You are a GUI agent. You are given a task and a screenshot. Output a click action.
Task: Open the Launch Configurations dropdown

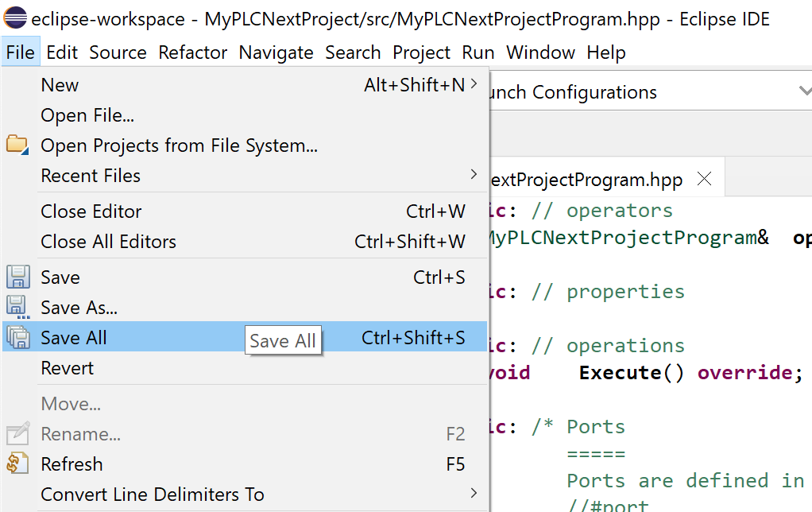click(x=804, y=91)
